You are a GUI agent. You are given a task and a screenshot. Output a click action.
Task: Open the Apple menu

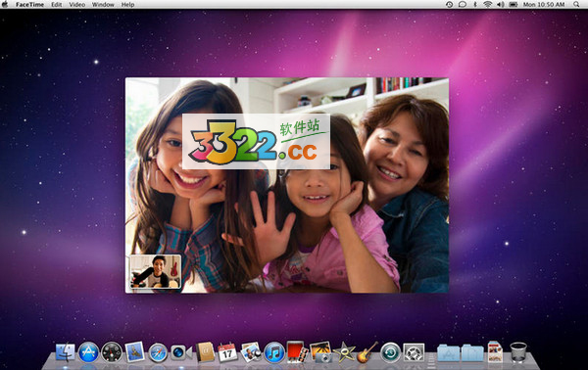(x=5, y=5)
